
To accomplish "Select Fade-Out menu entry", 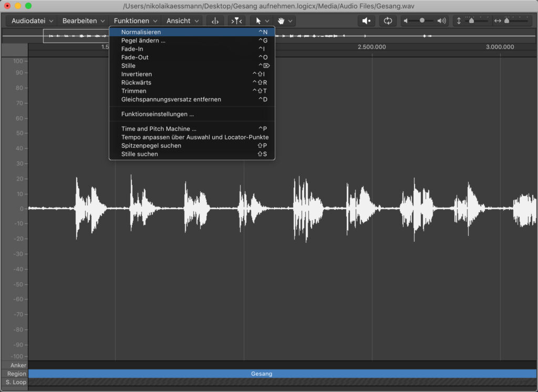I will point(192,57).
